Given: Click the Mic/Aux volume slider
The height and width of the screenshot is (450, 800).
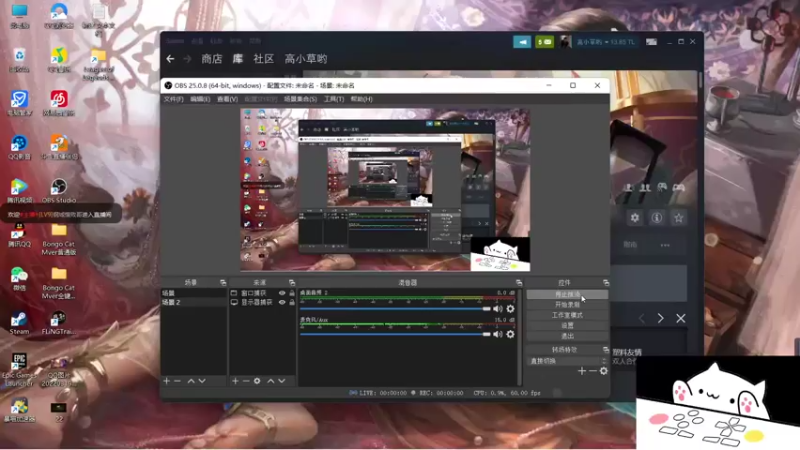Looking at the screenshot, I should point(395,334).
